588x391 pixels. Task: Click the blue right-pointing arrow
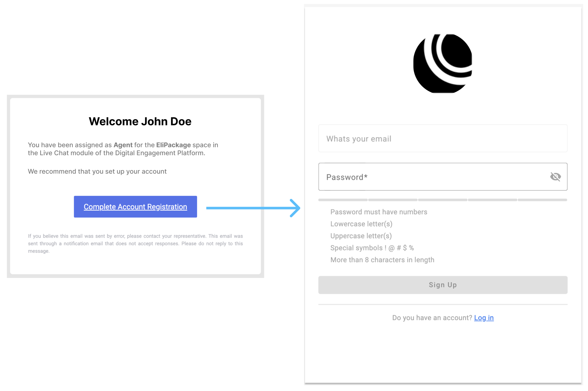253,208
